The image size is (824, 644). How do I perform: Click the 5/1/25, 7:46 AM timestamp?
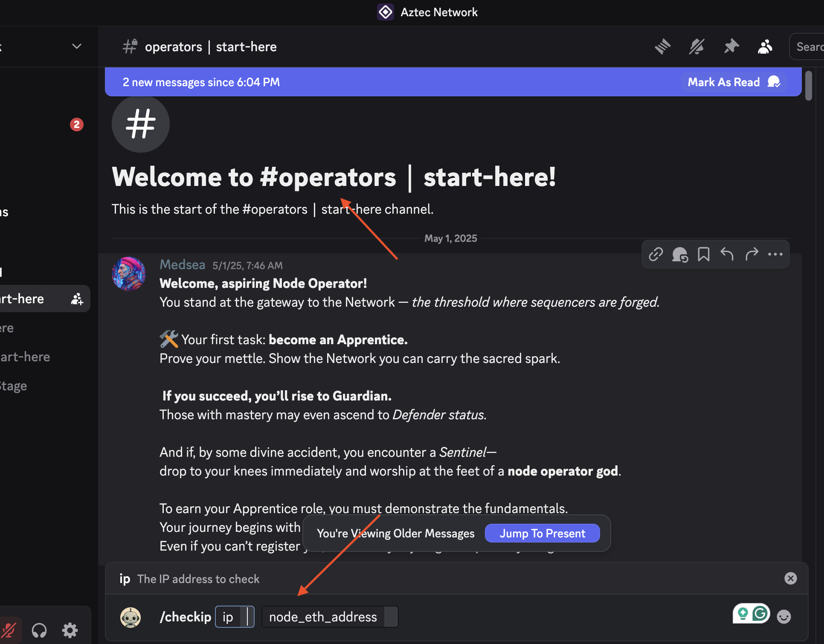coord(248,266)
